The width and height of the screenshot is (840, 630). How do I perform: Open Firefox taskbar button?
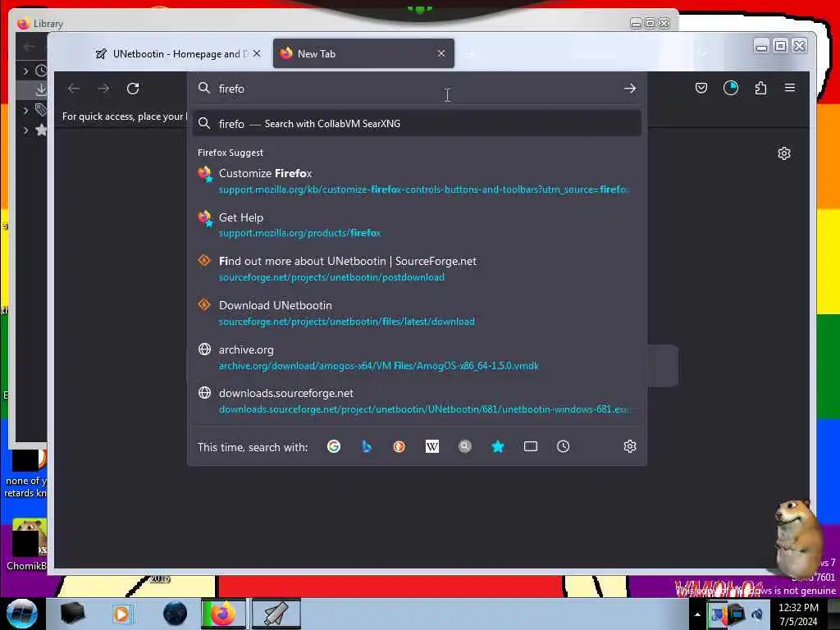click(223, 614)
